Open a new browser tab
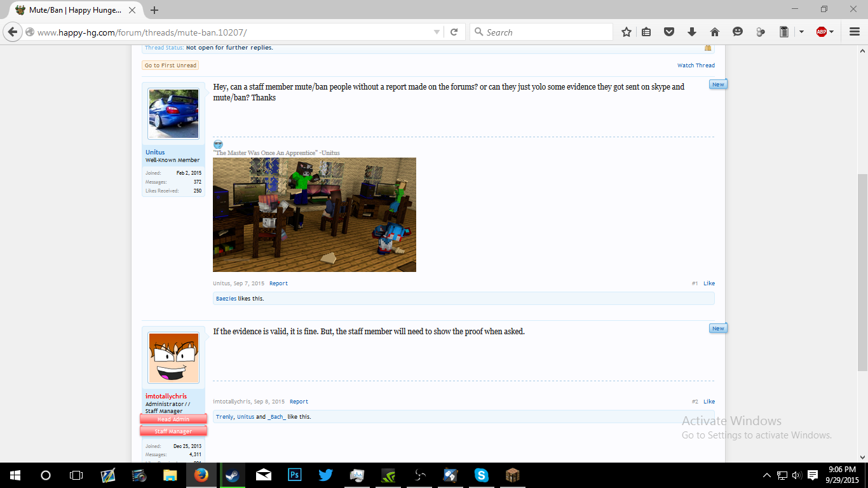This screenshot has width=868, height=488. 154,10
